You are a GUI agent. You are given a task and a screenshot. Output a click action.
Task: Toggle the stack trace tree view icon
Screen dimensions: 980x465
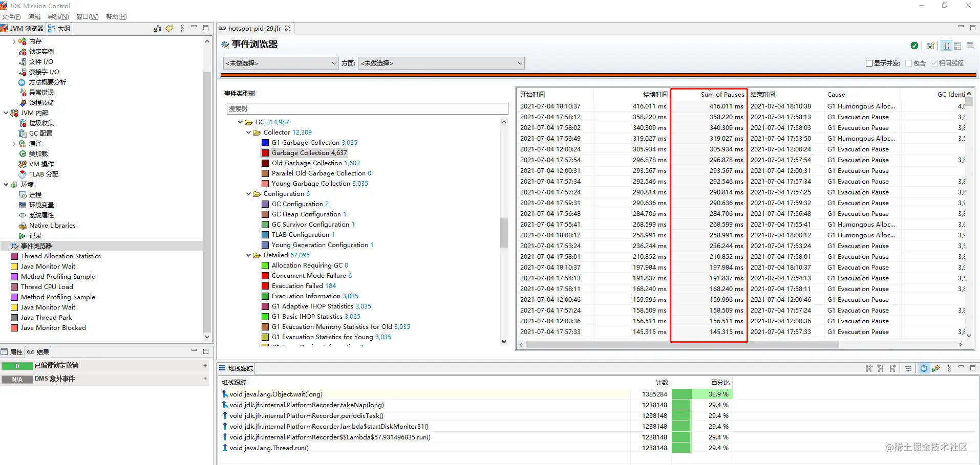coord(908,368)
